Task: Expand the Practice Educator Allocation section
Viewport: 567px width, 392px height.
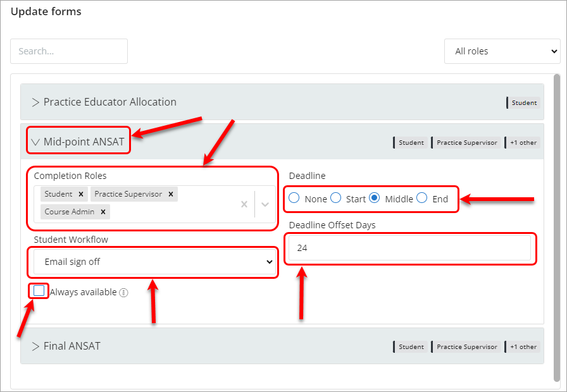Action: click(36, 101)
